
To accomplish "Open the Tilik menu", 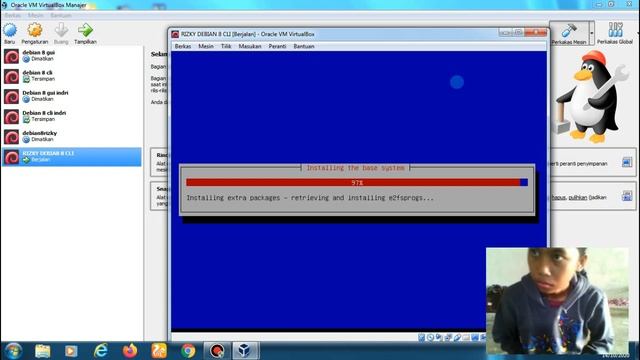I will tap(226, 46).
